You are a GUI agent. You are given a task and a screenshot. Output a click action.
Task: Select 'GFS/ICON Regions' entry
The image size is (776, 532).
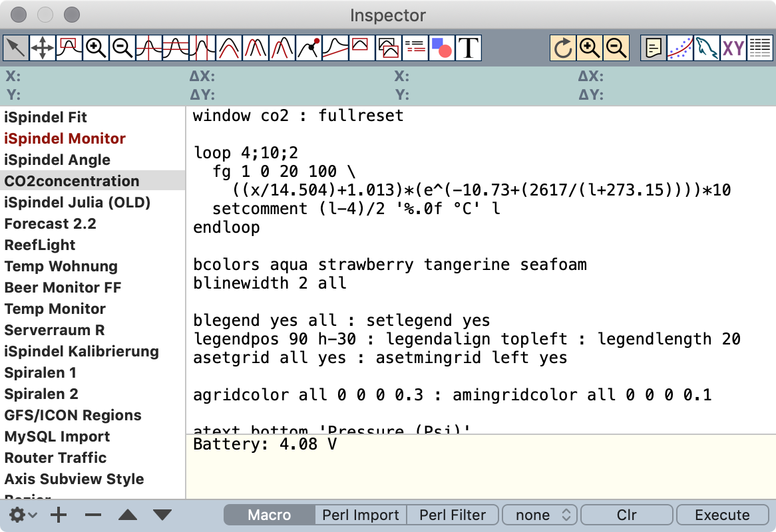[x=93, y=415]
